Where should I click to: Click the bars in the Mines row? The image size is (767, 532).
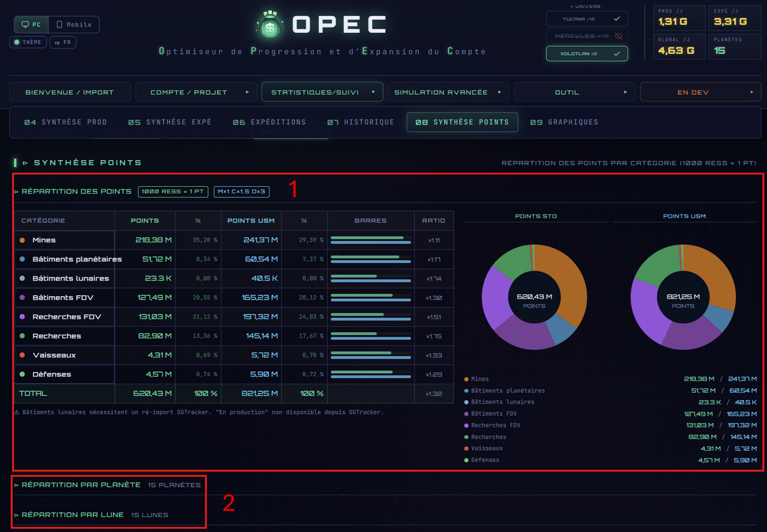(371, 240)
